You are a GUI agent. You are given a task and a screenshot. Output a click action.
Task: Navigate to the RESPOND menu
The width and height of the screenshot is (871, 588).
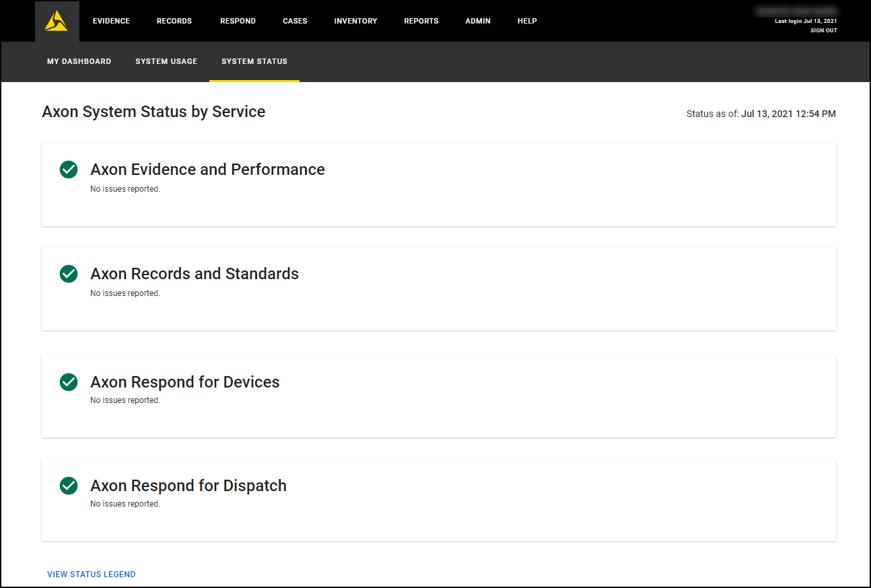238,21
